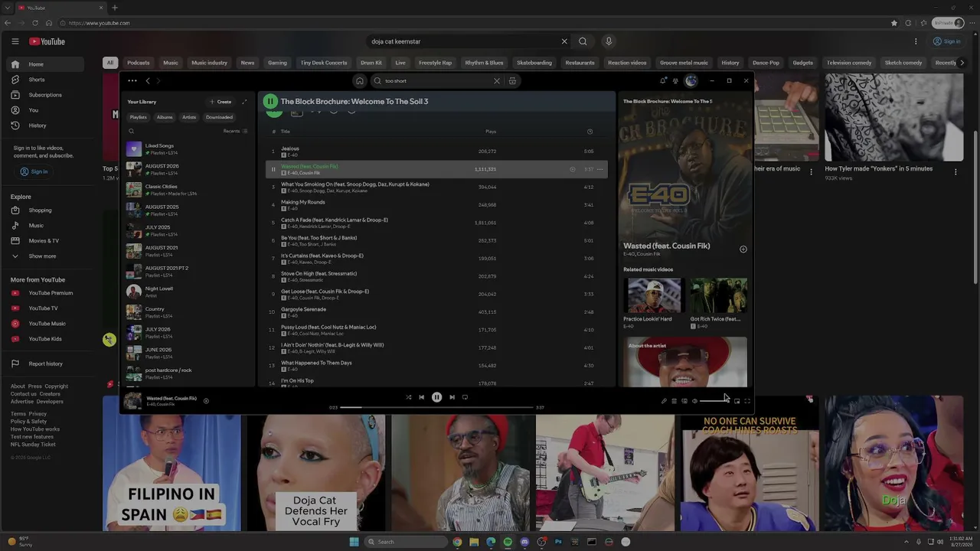The width and height of the screenshot is (980, 551).
Task: Add Wasted to Liked Songs in track row
Action: [572, 169]
